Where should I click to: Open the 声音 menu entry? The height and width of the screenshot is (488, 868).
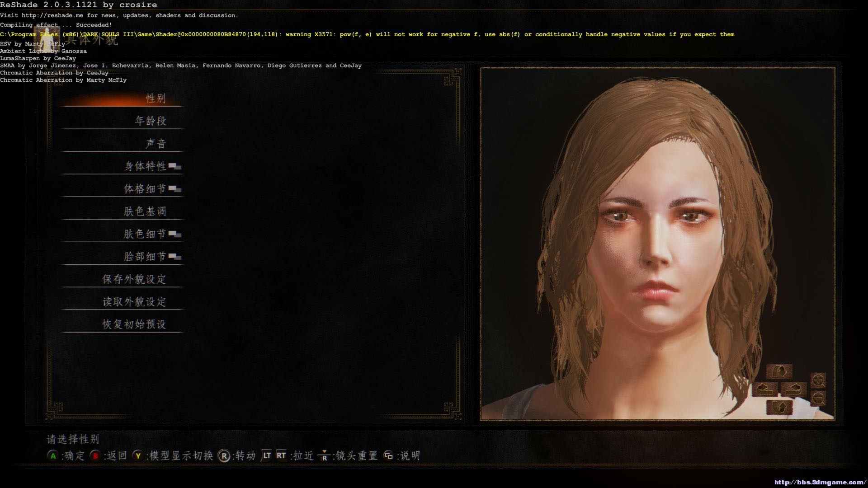(122, 144)
